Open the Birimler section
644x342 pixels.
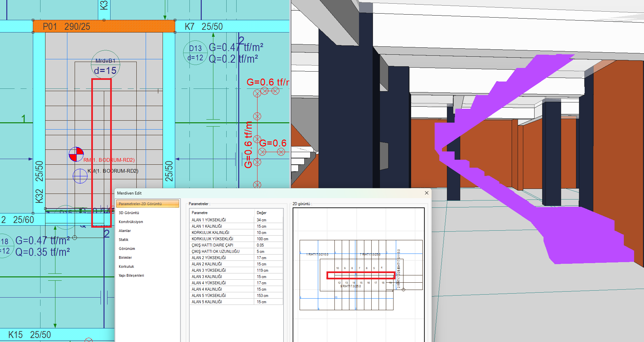pyautogui.click(x=125, y=257)
